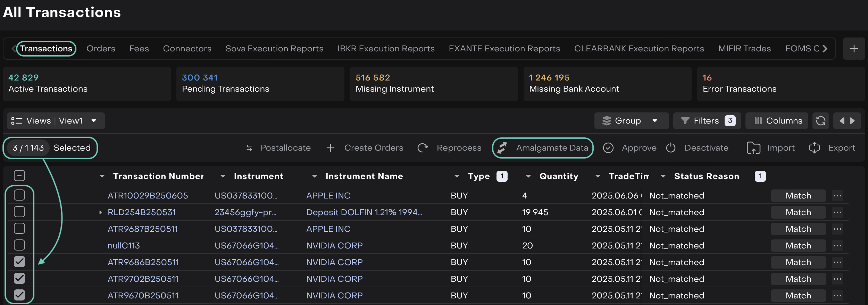Open more options for ATR10029B250605 row
The image size is (868, 305).
(x=837, y=196)
